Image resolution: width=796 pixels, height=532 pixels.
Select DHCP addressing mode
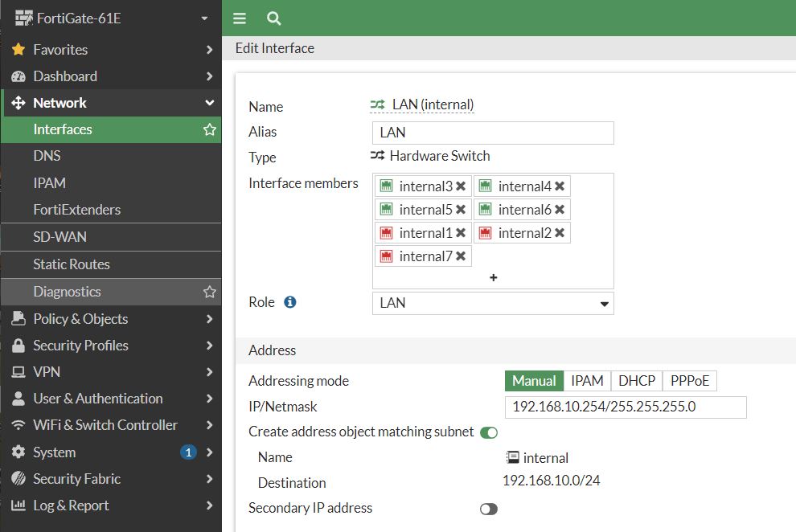coord(637,381)
